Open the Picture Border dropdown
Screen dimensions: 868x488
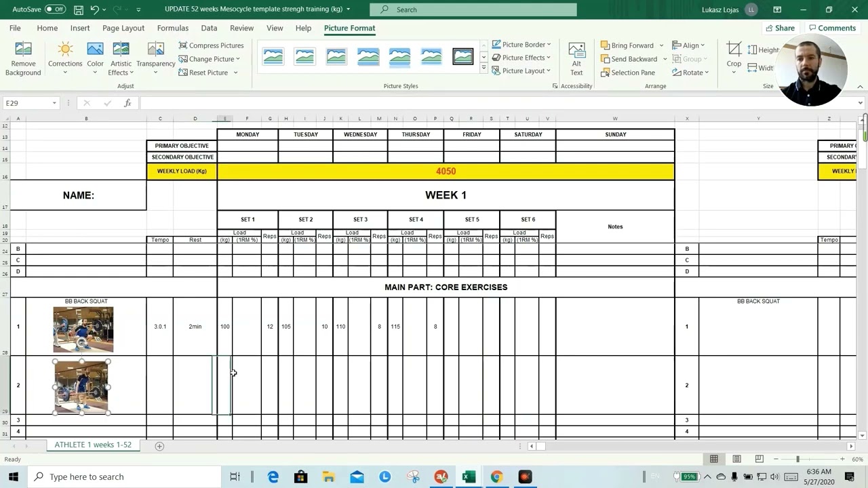(x=521, y=45)
